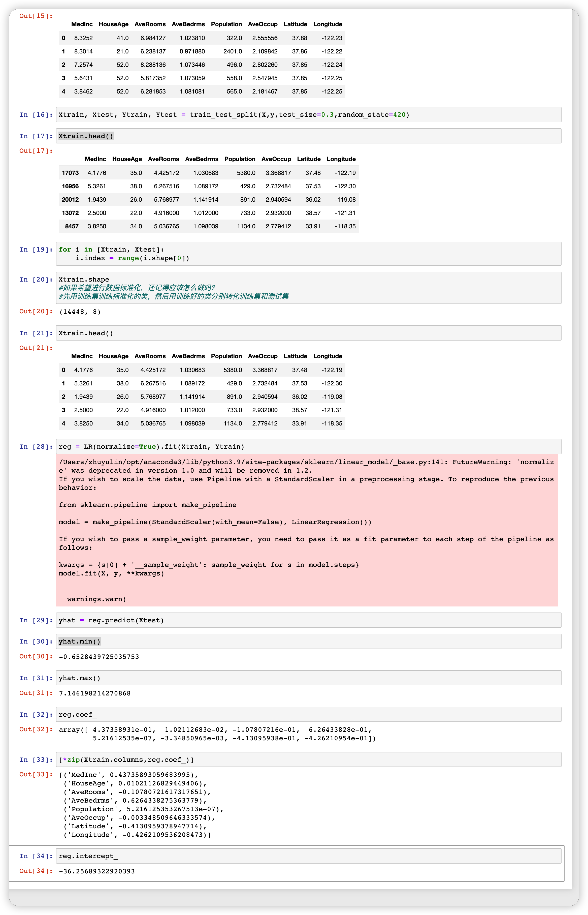
Task: Click the yhat.min() code cell
Action: pyautogui.click(x=309, y=642)
